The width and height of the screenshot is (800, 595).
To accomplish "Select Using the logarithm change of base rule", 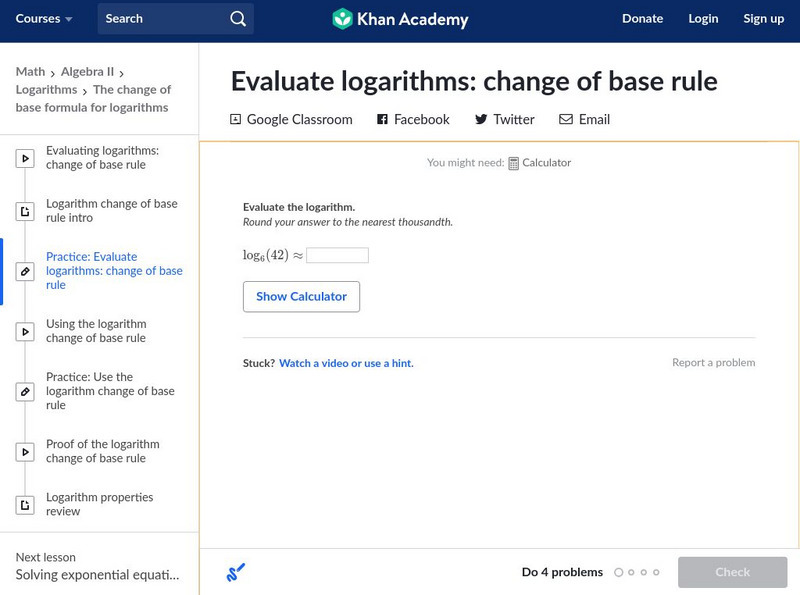I will pos(96,331).
